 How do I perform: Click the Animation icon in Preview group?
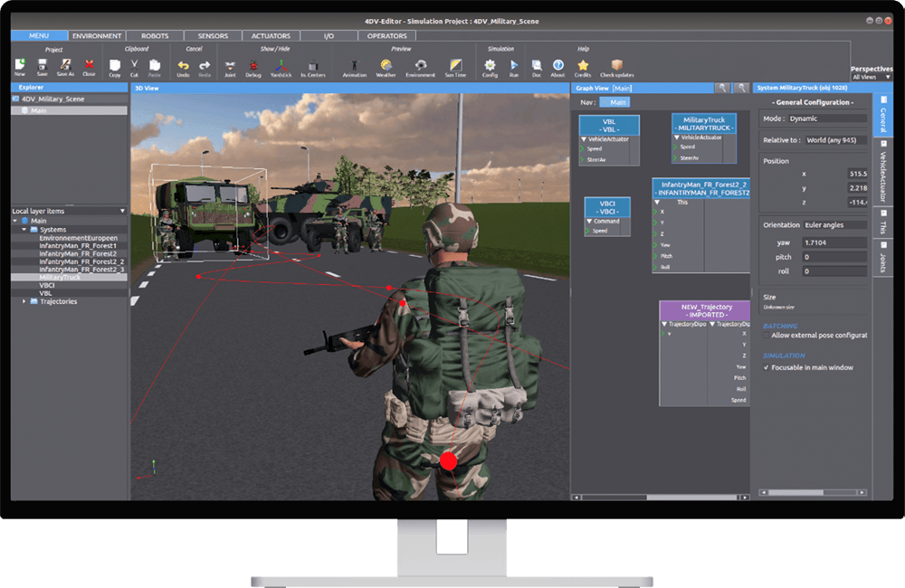(x=354, y=63)
